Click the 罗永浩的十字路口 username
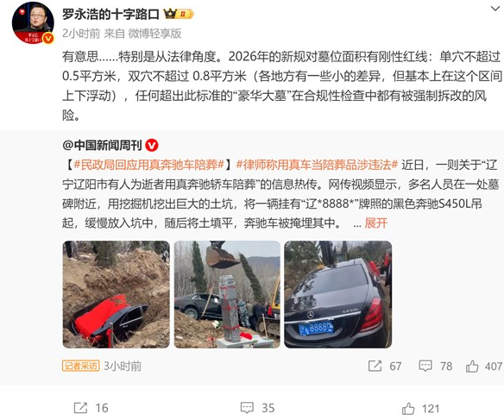The height and width of the screenshot is (420, 504). (x=110, y=14)
